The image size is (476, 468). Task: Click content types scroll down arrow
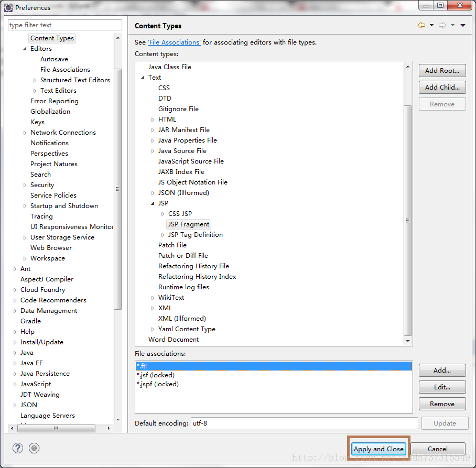point(408,341)
